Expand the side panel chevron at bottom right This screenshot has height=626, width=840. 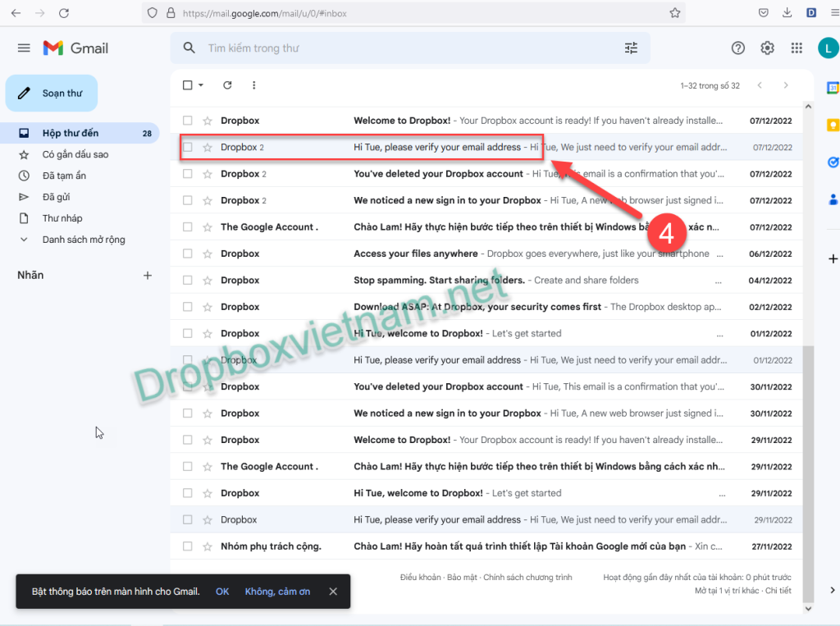(832, 590)
